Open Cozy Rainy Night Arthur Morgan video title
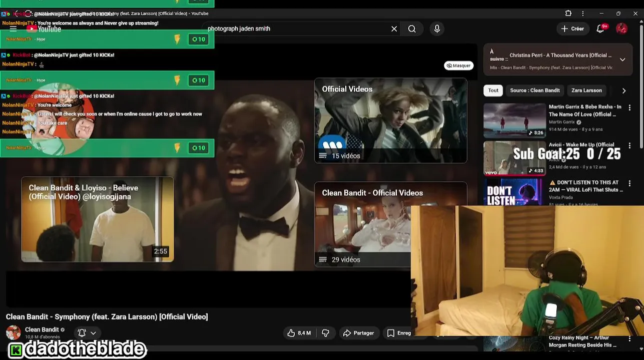644x360 pixels. tap(582, 341)
